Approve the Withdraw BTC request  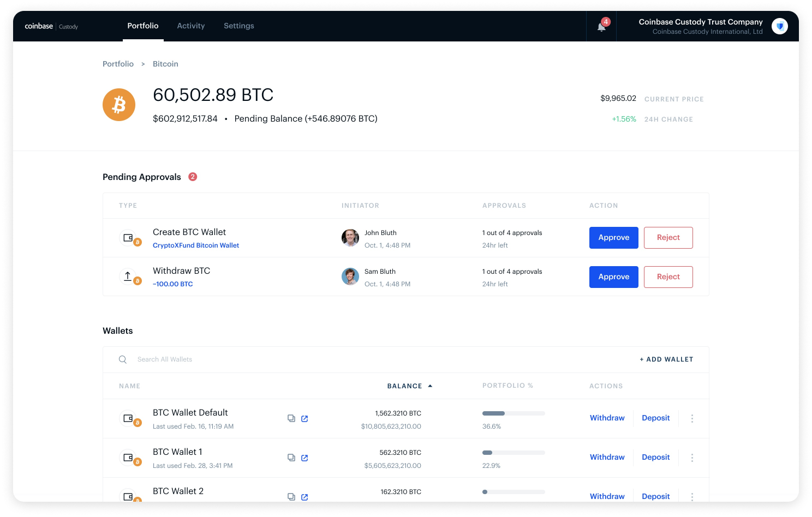(614, 277)
